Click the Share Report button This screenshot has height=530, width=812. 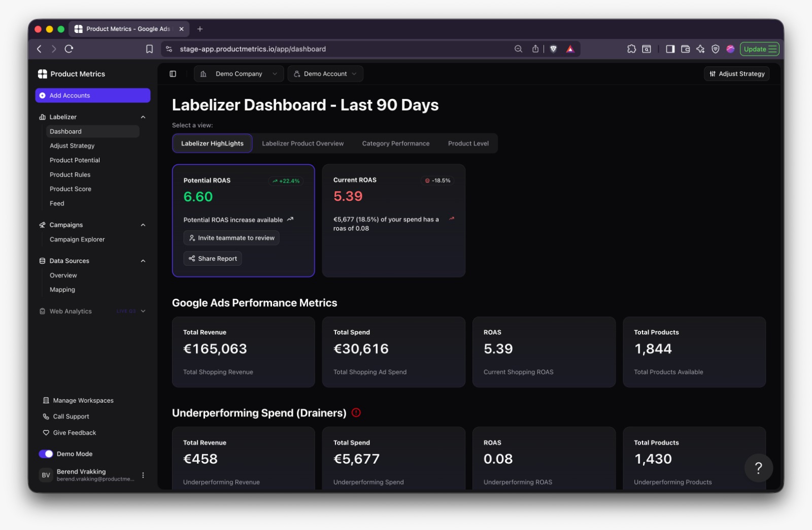click(x=213, y=259)
